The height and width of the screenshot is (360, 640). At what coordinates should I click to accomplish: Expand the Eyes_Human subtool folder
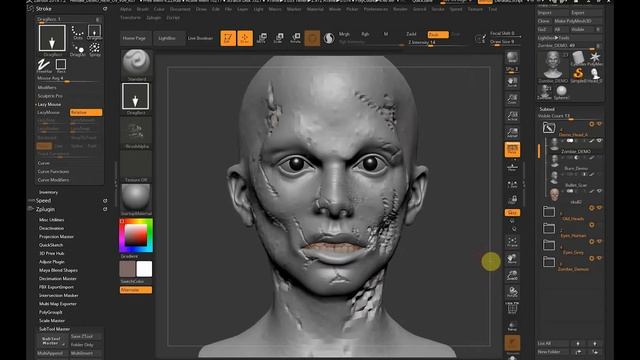click(x=549, y=228)
